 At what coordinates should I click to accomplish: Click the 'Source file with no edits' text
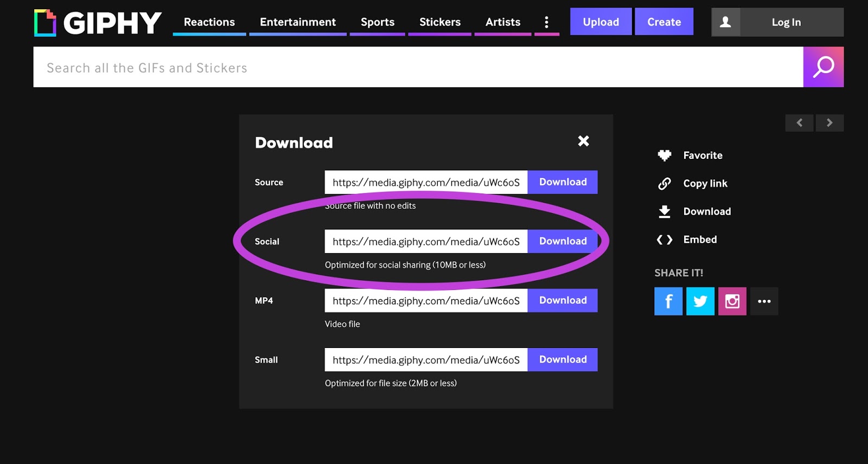click(x=371, y=206)
